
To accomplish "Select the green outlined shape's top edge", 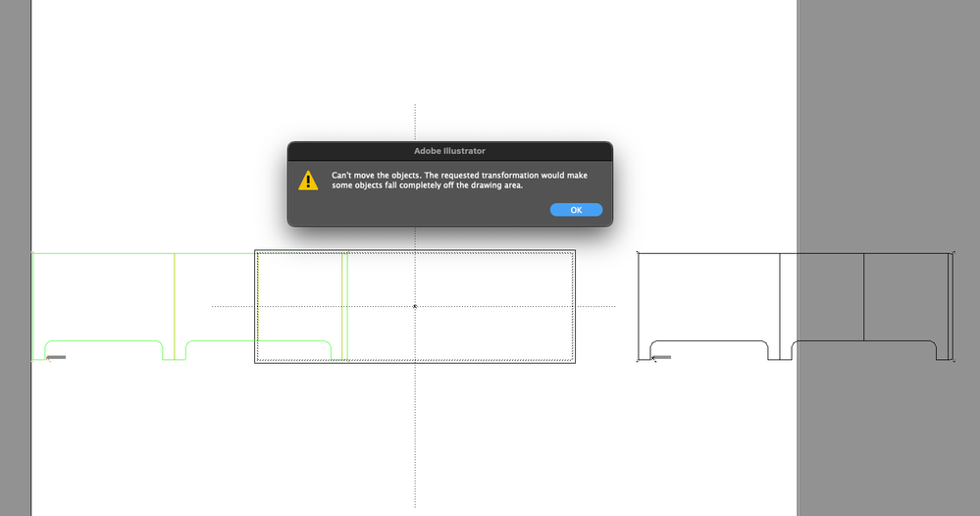I will (x=144, y=254).
